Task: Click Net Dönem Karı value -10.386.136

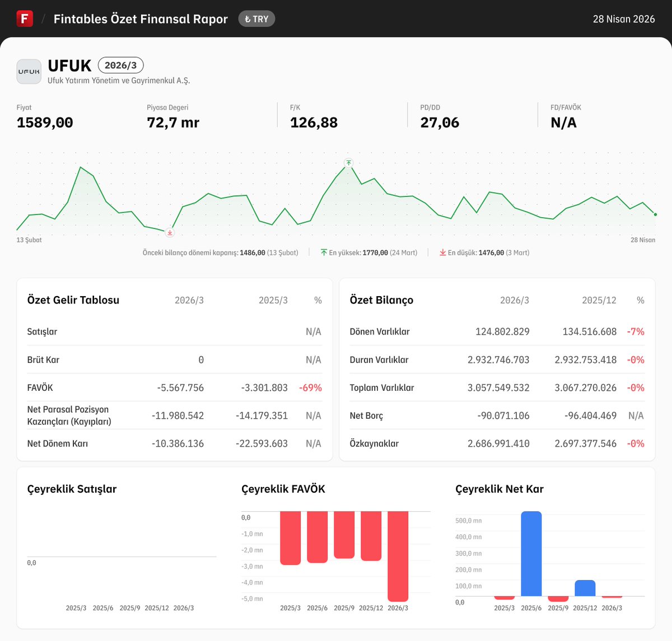Action: [178, 443]
